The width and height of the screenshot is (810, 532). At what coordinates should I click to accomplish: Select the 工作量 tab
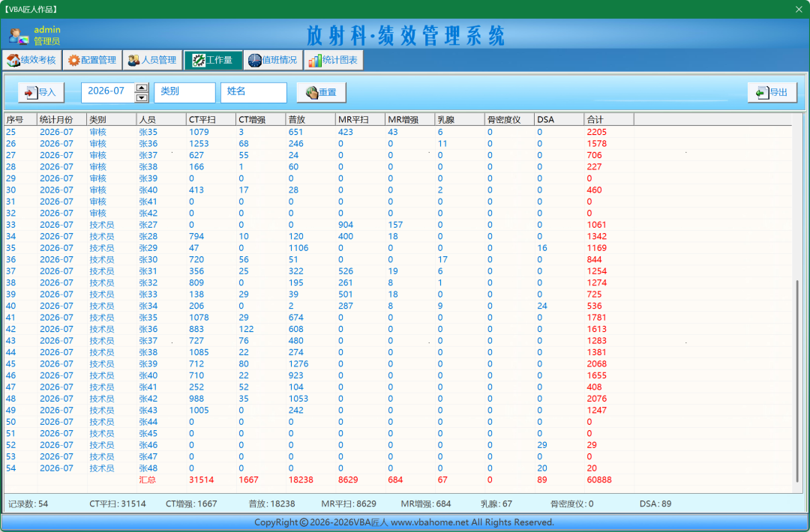click(213, 61)
